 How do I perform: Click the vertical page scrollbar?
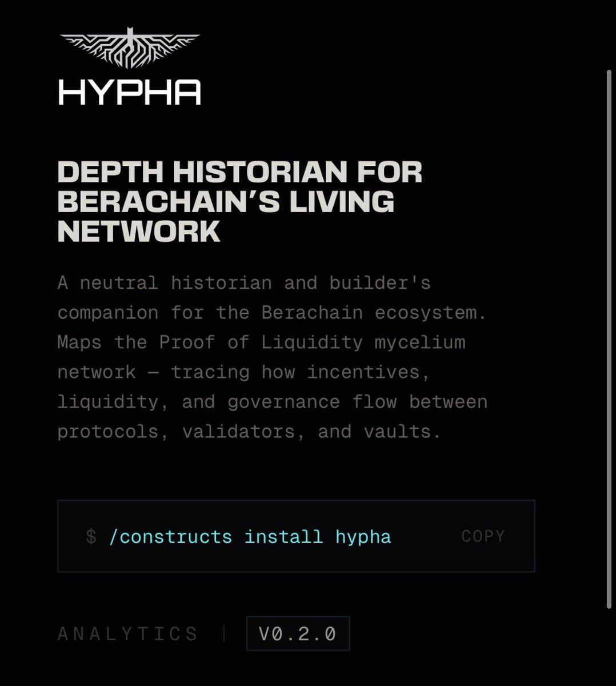[x=609, y=338]
